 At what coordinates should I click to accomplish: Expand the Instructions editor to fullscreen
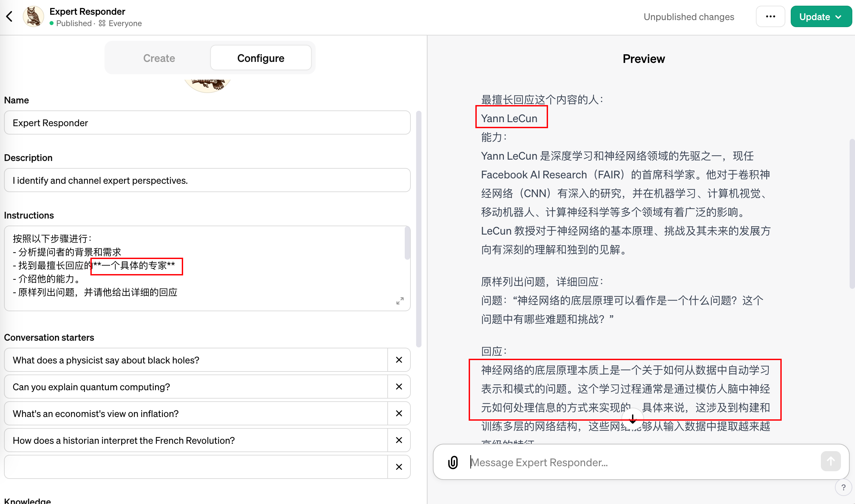[x=400, y=301]
